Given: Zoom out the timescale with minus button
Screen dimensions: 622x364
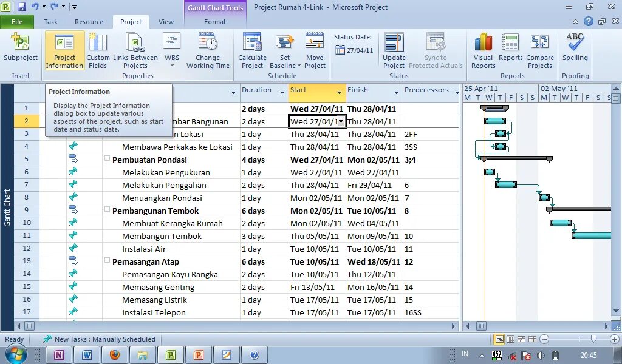Looking at the screenshot, I should point(544,339).
